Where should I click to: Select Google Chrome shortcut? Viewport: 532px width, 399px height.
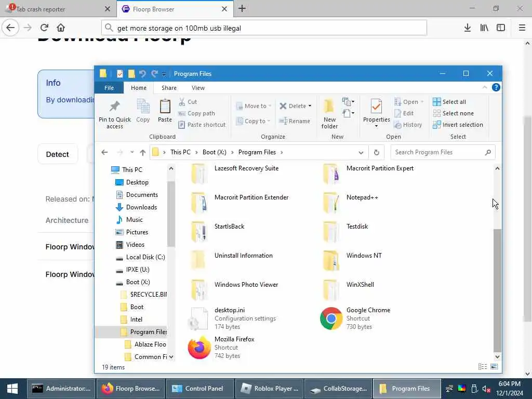click(x=355, y=318)
